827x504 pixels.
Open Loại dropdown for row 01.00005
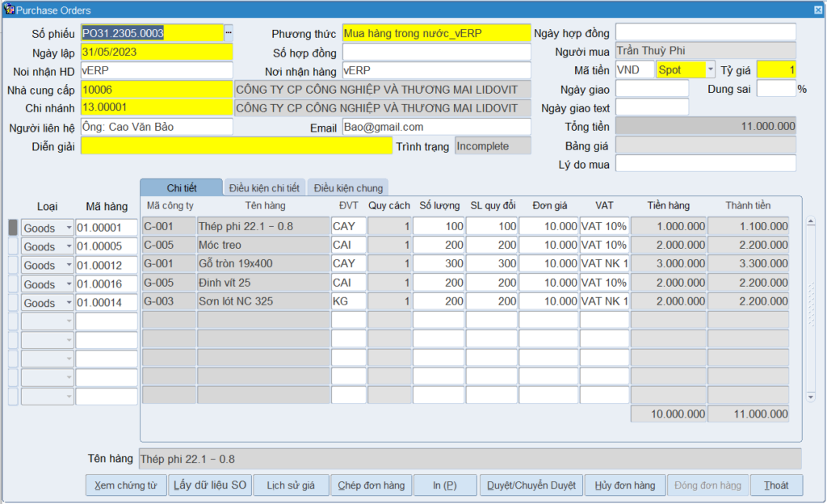coord(69,246)
